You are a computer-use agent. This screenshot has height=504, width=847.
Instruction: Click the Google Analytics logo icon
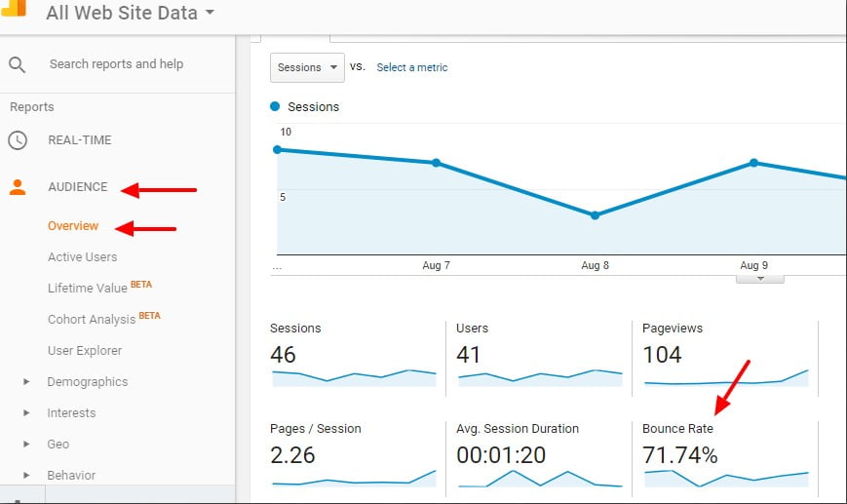[x=14, y=8]
